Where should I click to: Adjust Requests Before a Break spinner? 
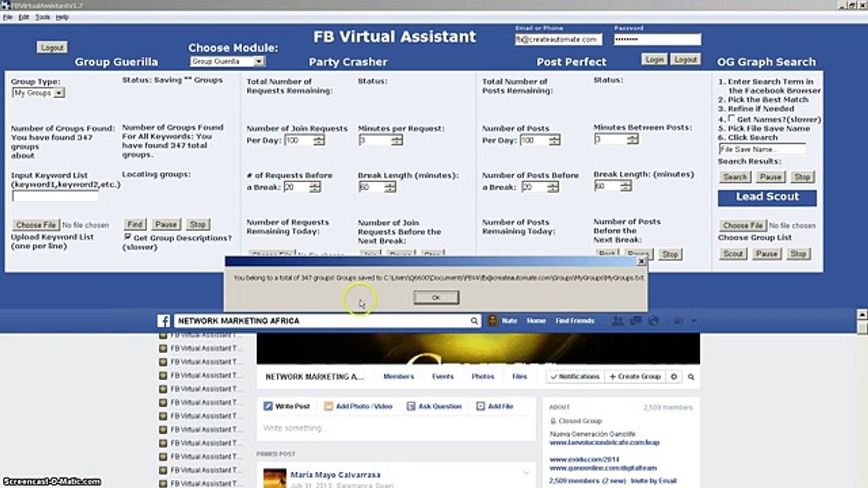[315, 187]
